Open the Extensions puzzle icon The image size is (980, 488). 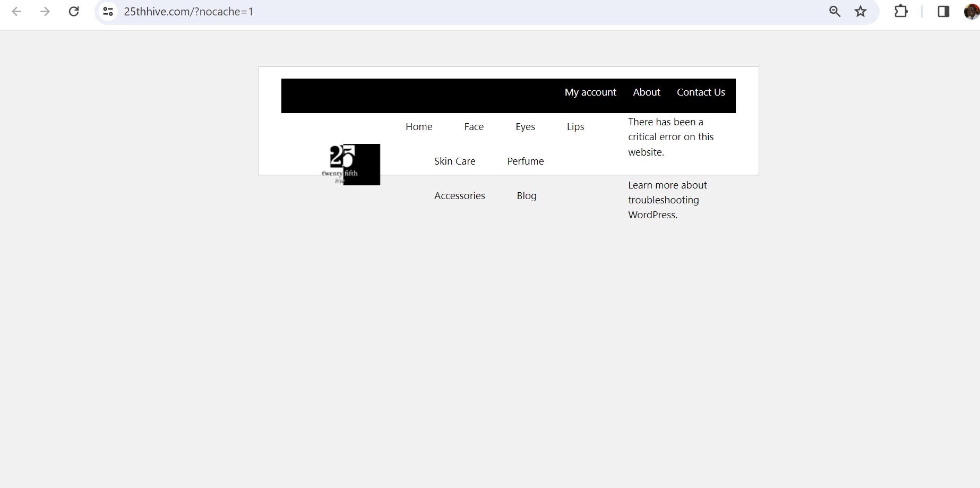click(x=901, y=11)
